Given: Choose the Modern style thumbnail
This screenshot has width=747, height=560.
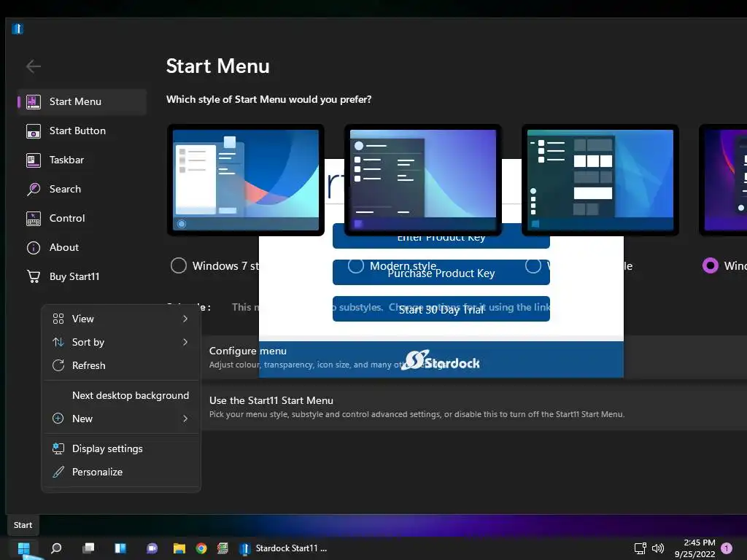Looking at the screenshot, I should pyautogui.click(x=423, y=180).
